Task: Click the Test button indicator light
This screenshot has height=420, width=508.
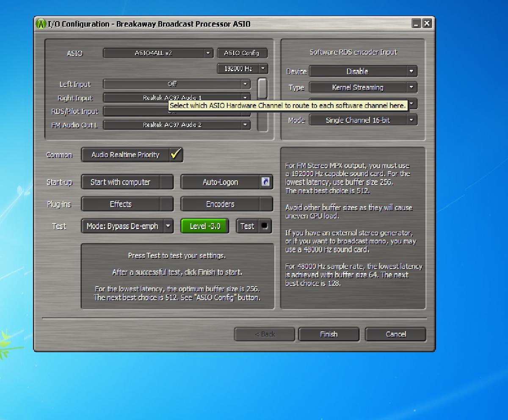Action: [x=265, y=226]
